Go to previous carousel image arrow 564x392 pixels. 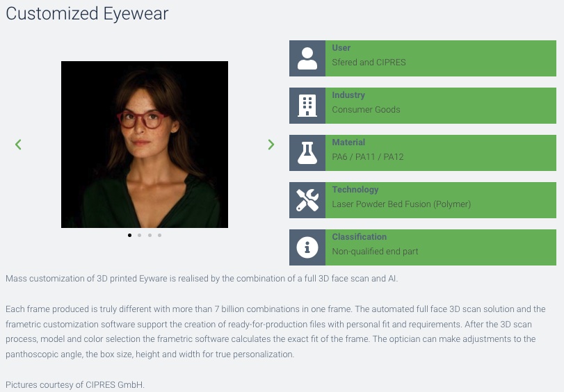pyautogui.click(x=18, y=145)
